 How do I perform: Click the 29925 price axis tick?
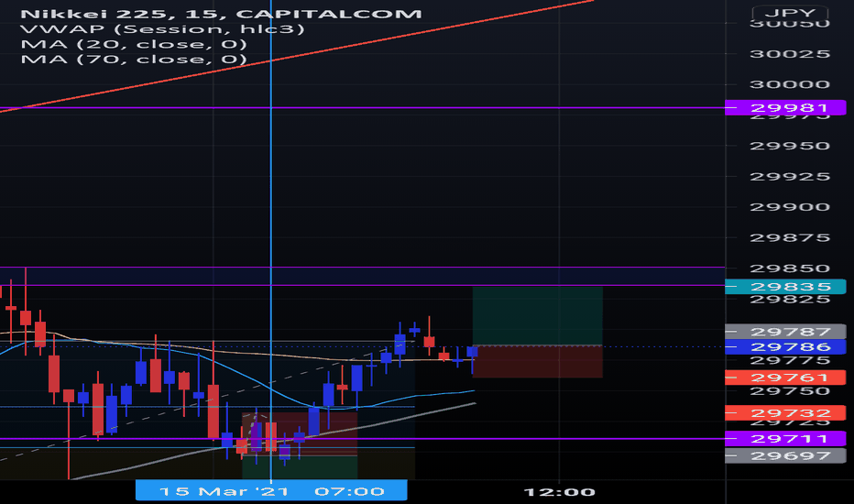[790, 177]
